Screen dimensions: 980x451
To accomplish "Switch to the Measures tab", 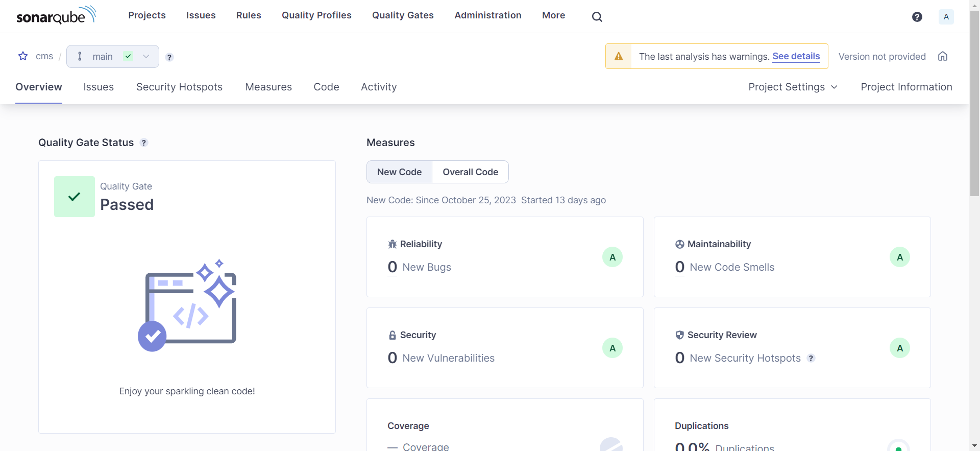I will point(268,87).
